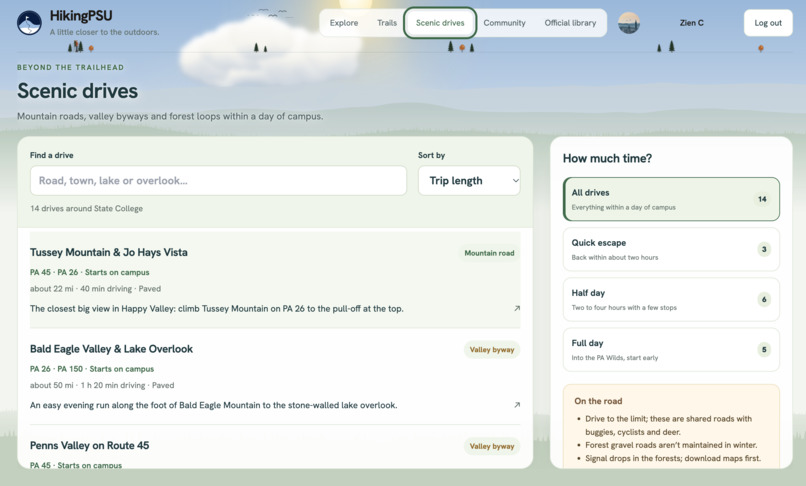This screenshot has width=806, height=486.
Task: Open the Zien C profile avatar
Action: 629,23
